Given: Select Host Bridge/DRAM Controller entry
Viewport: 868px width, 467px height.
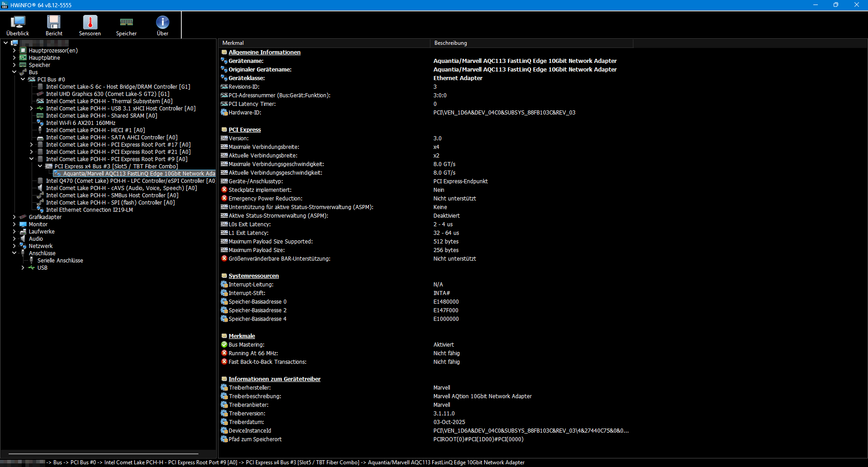Looking at the screenshot, I should (x=118, y=87).
